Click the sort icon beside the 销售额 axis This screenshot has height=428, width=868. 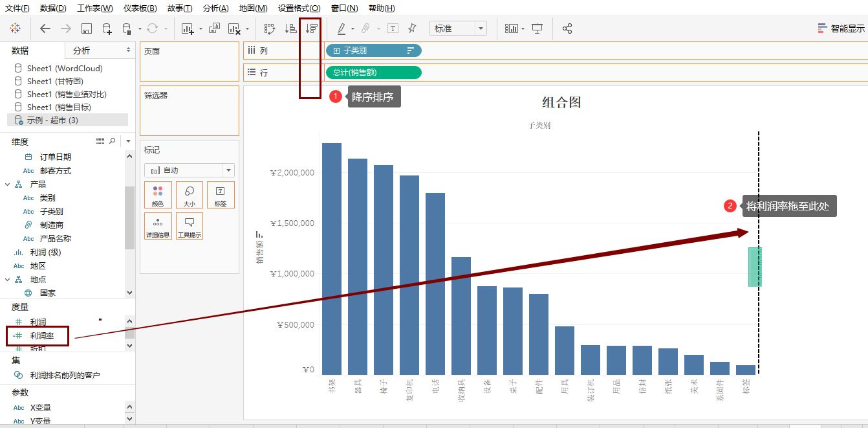click(x=259, y=234)
